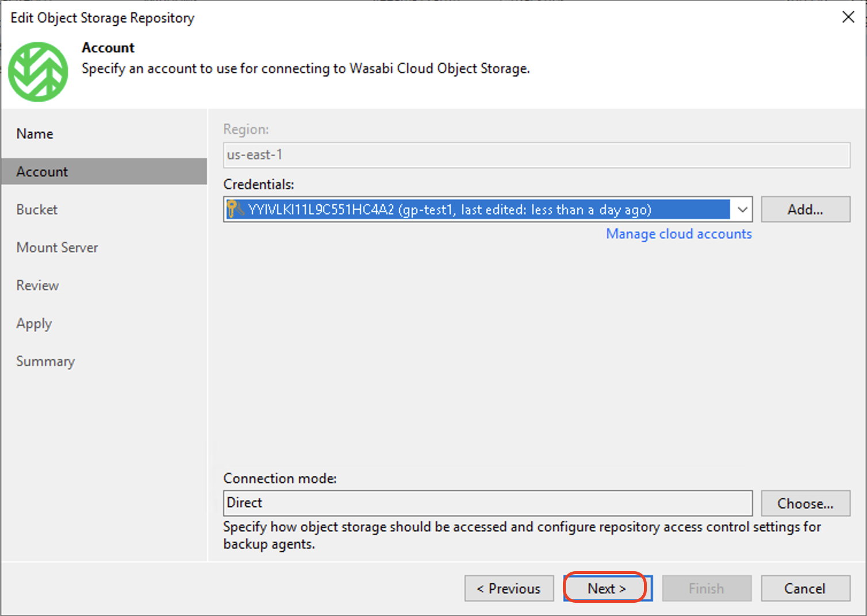Viewport: 867px width, 616px height.
Task: Click the Connection mode: label
Action: (280, 478)
